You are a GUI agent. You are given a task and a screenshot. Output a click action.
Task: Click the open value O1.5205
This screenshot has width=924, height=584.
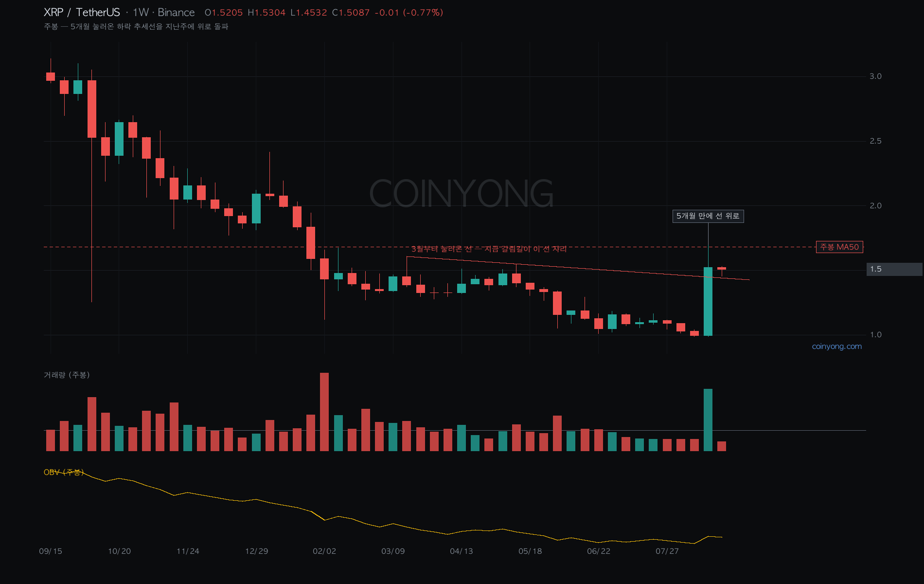click(x=224, y=13)
